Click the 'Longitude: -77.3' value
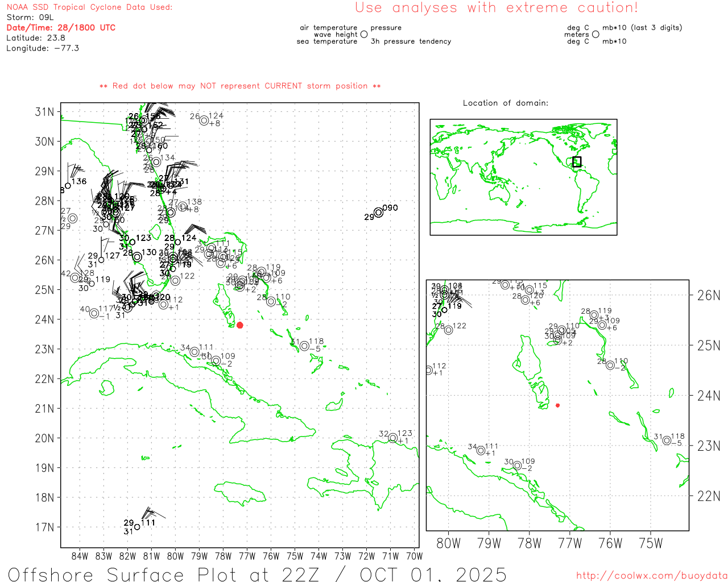This screenshot has height=582, width=728. pos(43,48)
